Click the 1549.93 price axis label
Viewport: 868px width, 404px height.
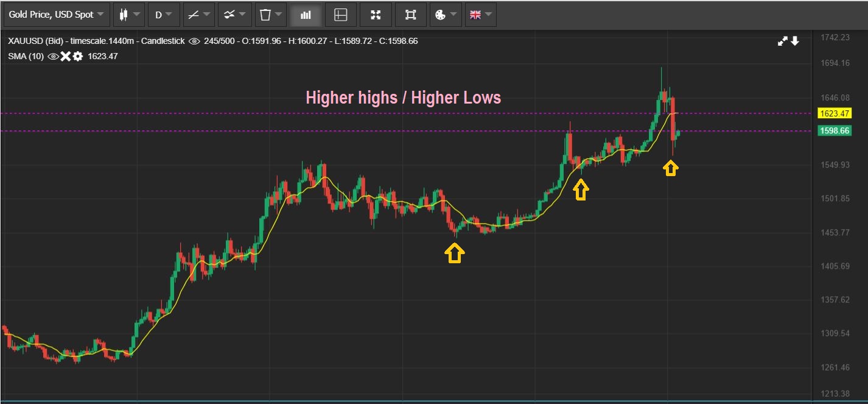[x=835, y=165]
